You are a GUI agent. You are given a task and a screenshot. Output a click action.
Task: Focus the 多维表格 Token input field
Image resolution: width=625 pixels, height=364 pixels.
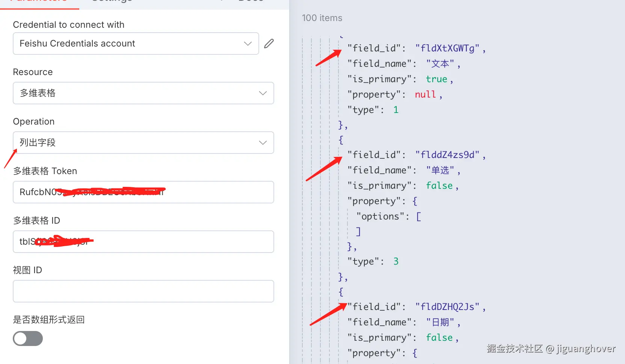pos(143,192)
